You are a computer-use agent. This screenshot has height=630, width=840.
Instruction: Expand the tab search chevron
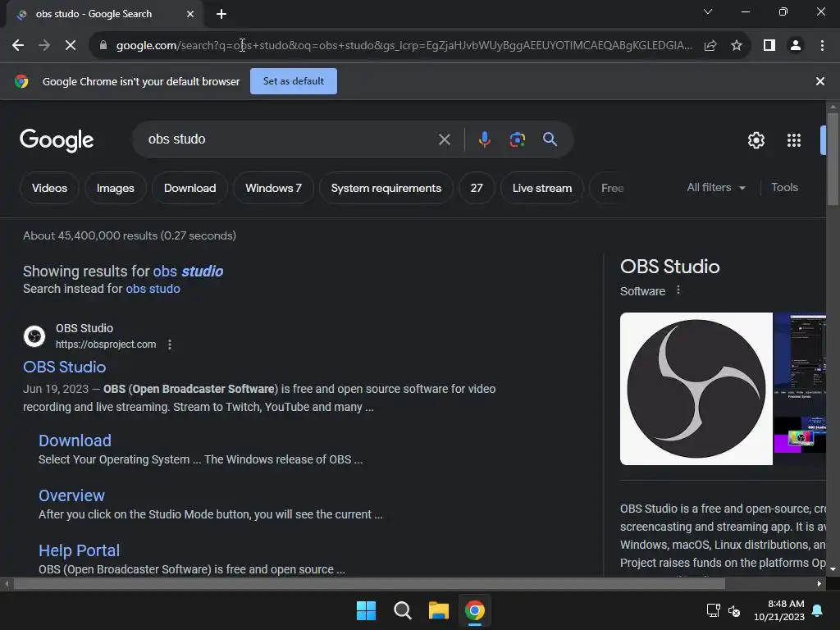708,11
